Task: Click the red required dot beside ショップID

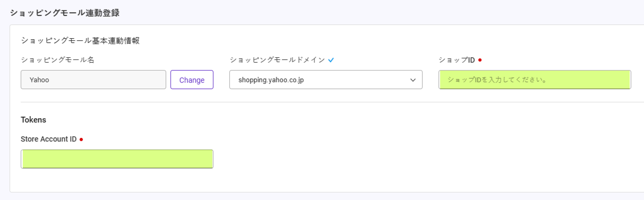Action: pos(480,60)
